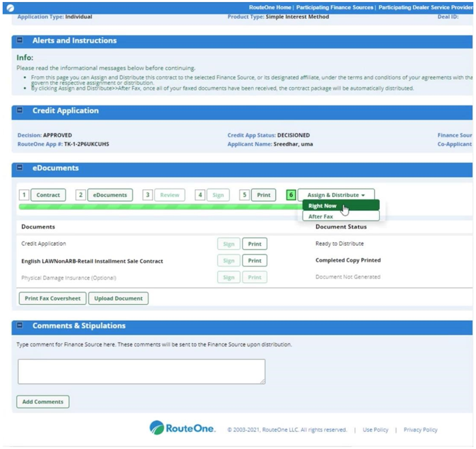Select 'Physical Damage Insurance (Optional)' text
The image size is (476, 449).
click(69, 278)
